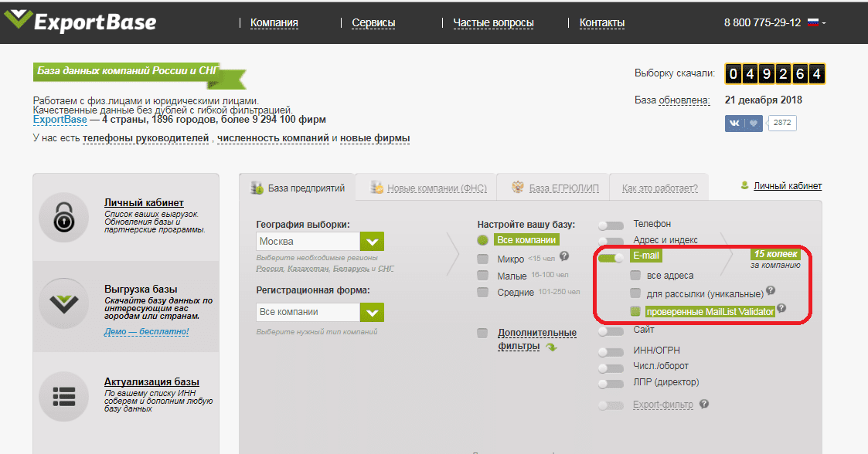868x454 pixels.
Task: Click the База предприятий tab icon
Action: coord(257,188)
